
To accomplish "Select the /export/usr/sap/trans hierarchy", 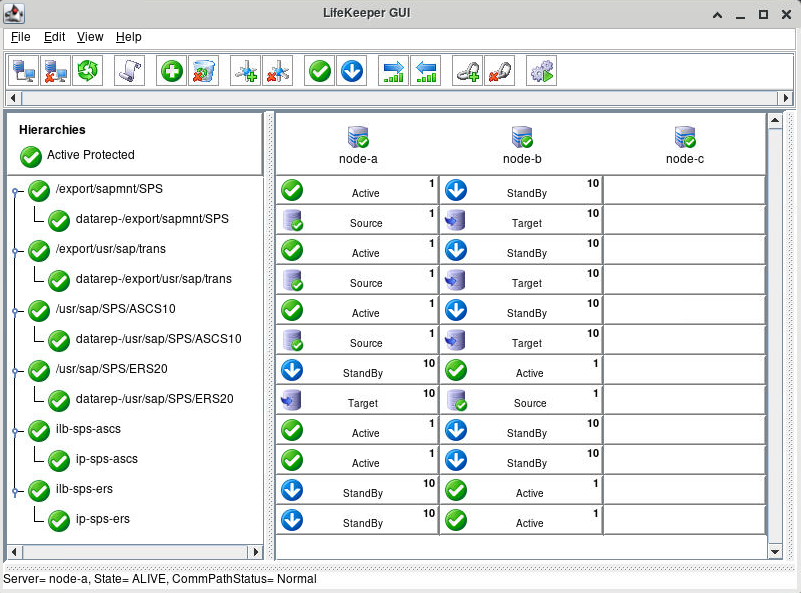I will click(111, 249).
